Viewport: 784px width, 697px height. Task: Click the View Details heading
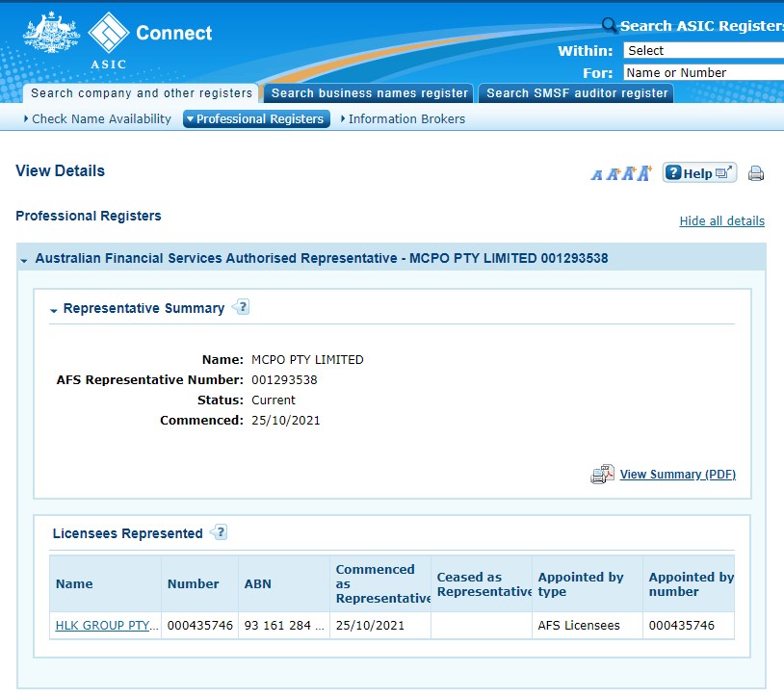60,170
